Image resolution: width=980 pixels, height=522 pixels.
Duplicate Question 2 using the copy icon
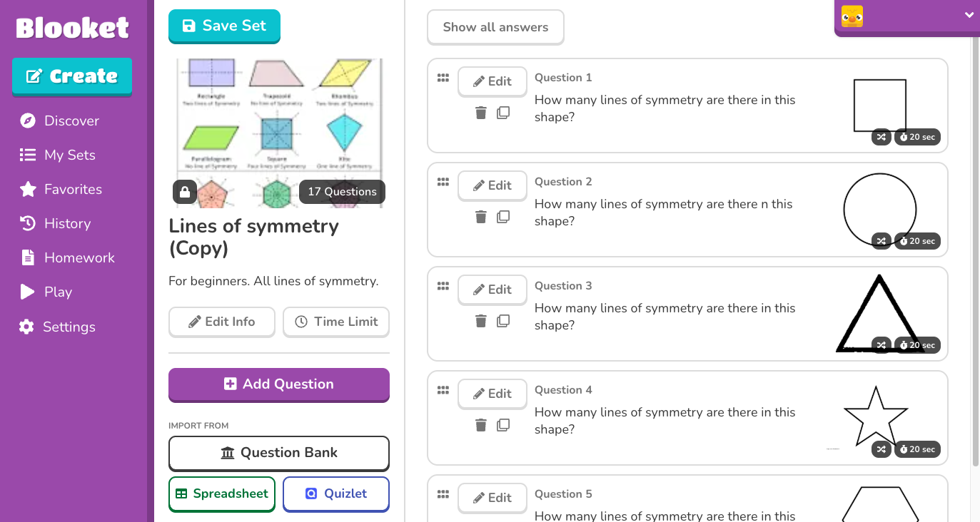tap(503, 217)
